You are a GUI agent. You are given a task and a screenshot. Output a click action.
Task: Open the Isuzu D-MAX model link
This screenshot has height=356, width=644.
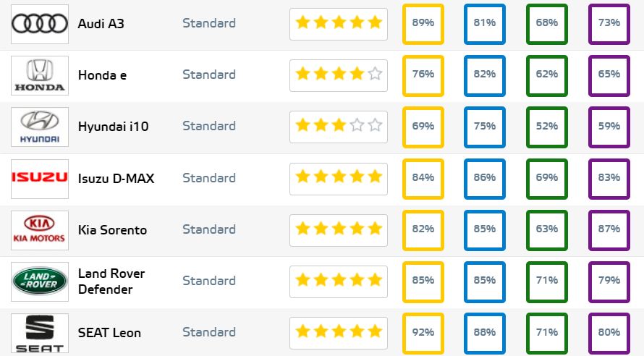(116, 178)
